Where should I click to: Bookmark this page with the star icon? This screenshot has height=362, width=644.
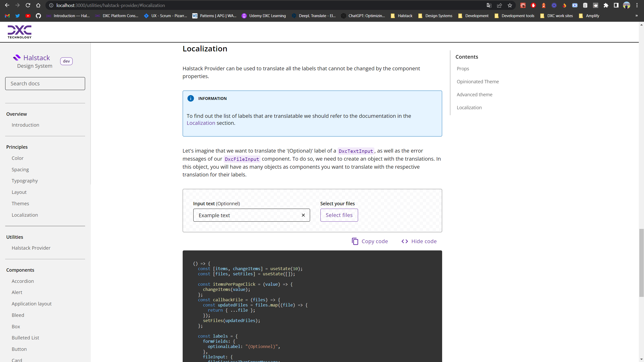[x=510, y=5]
